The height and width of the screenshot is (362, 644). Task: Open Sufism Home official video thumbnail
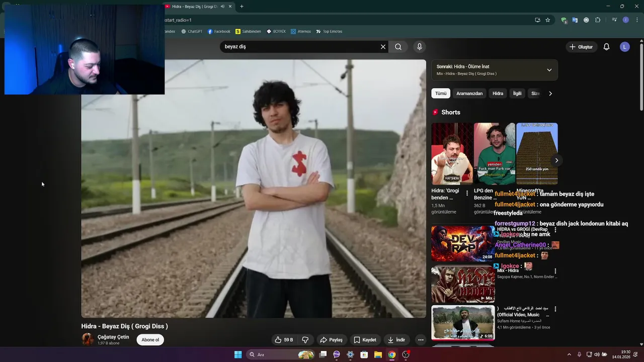[x=463, y=323]
